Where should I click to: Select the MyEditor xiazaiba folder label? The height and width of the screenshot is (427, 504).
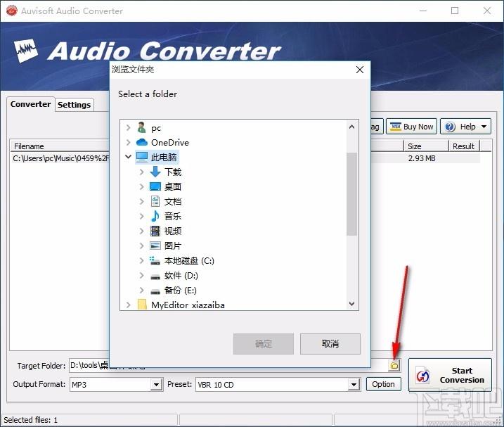click(188, 305)
